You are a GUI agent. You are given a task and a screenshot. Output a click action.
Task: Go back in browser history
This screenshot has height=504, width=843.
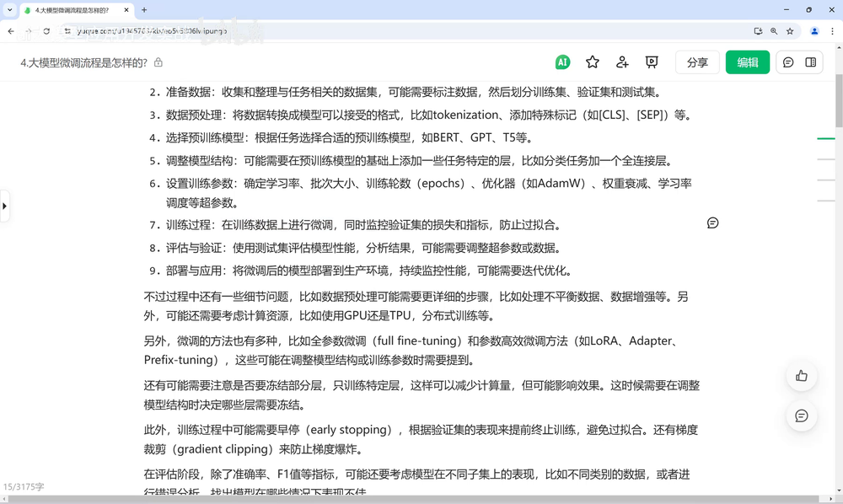[x=11, y=31]
